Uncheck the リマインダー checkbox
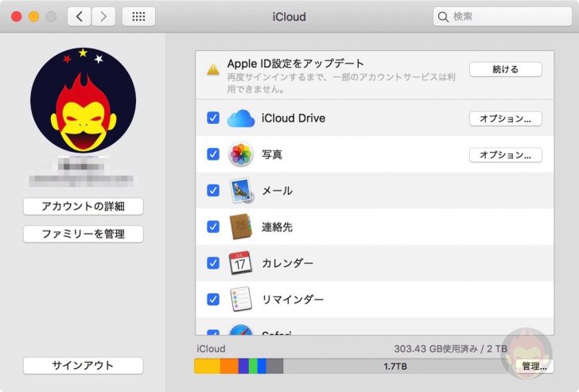The width and height of the screenshot is (579, 392). point(213,299)
